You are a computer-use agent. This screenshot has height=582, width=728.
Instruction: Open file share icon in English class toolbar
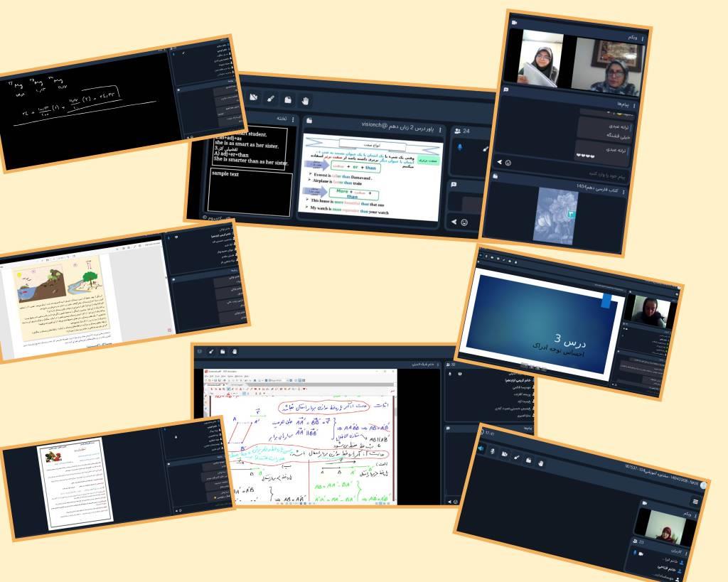288,99
